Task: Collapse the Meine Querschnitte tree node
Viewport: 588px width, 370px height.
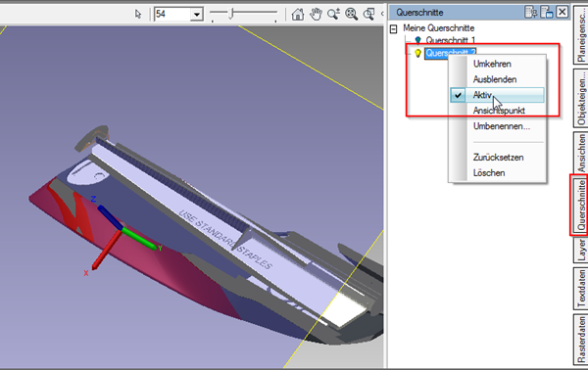Action: click(x=393, y=28)
